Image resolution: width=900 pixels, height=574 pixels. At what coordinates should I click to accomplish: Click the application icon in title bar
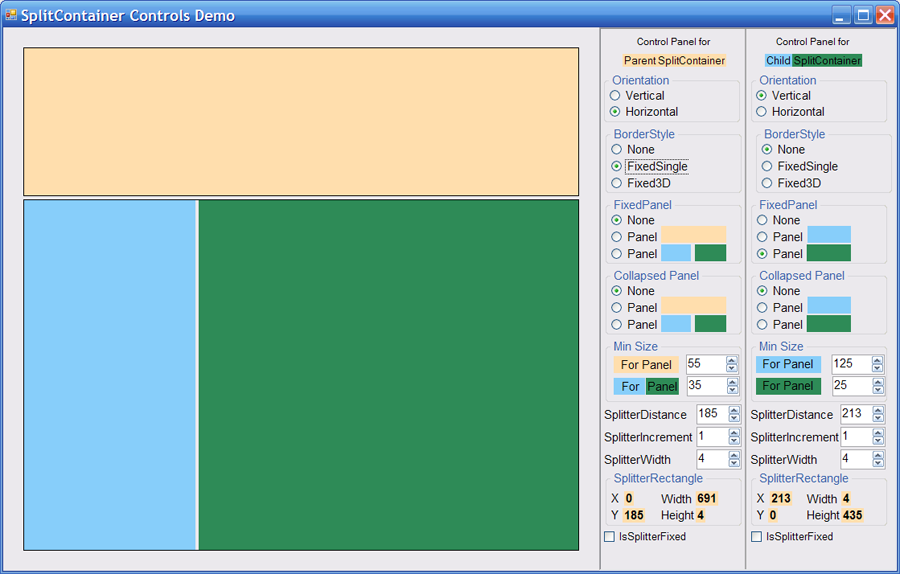point(11,15)
